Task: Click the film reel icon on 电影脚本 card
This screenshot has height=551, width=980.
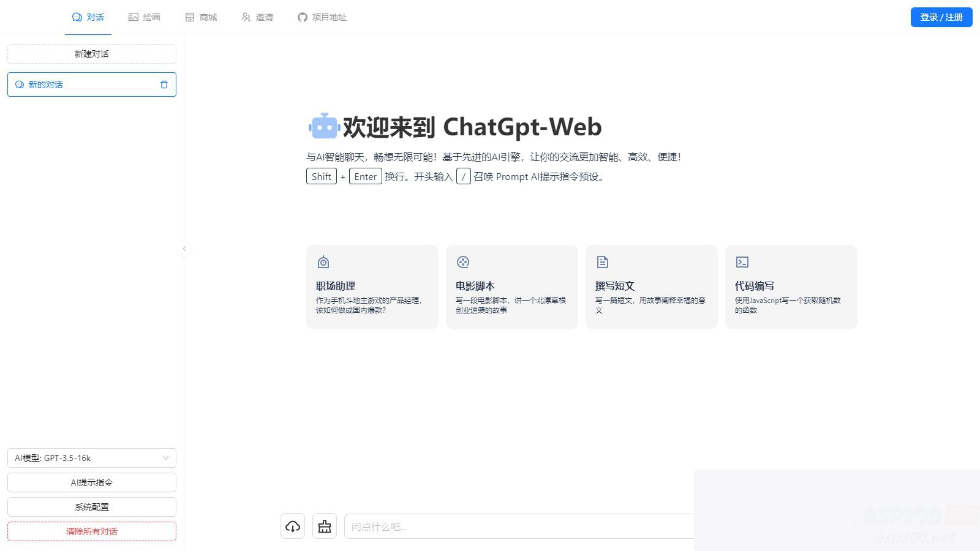Action: pyautogui.click(x=463, y=261)
